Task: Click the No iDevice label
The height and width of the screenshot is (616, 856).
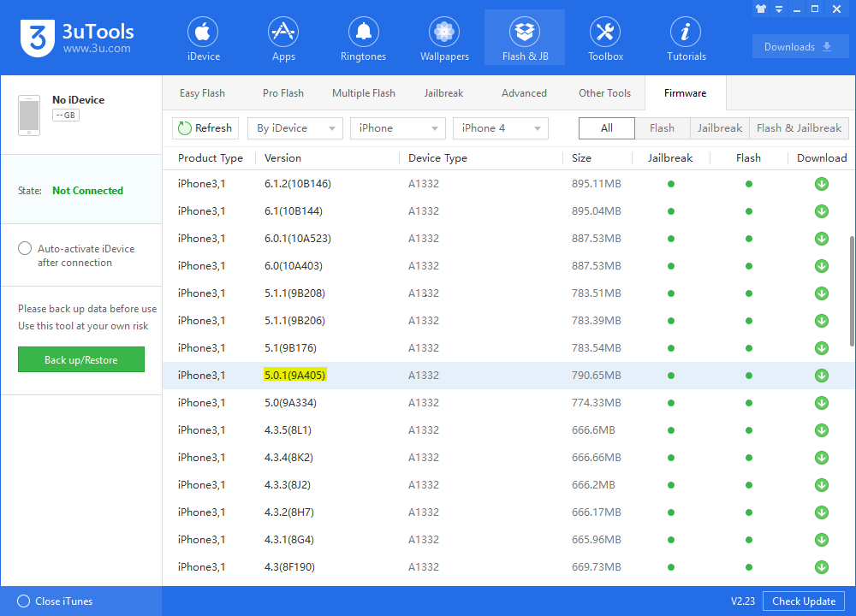Action: click(78, 100)
